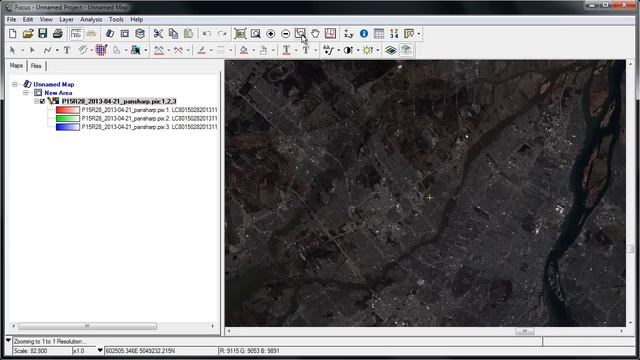The height and width of the screenshot is (360, 640).
Task: Toggle visibility of P15R28 pansharp layer checkbox
Action: pos(42,101)
